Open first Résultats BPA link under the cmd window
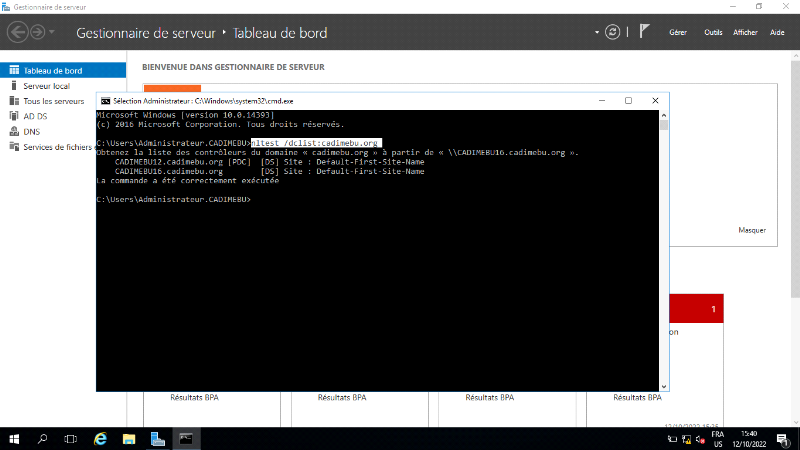The width and height of the screenshot is (800, 450). point(194,397)
